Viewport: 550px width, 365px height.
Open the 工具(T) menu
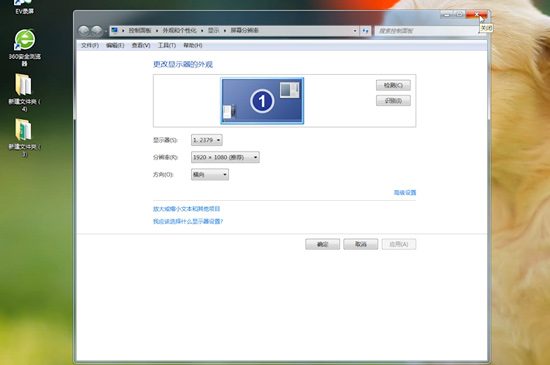[x=167, y=45]
